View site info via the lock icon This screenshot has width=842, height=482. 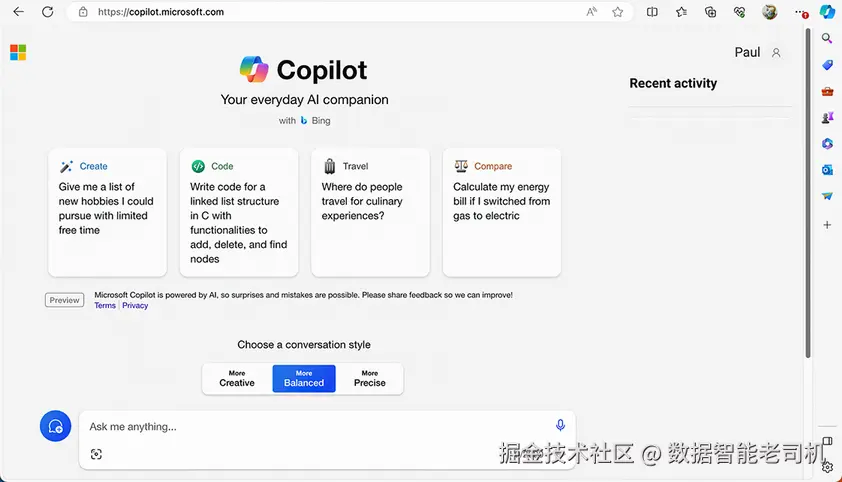83,12
